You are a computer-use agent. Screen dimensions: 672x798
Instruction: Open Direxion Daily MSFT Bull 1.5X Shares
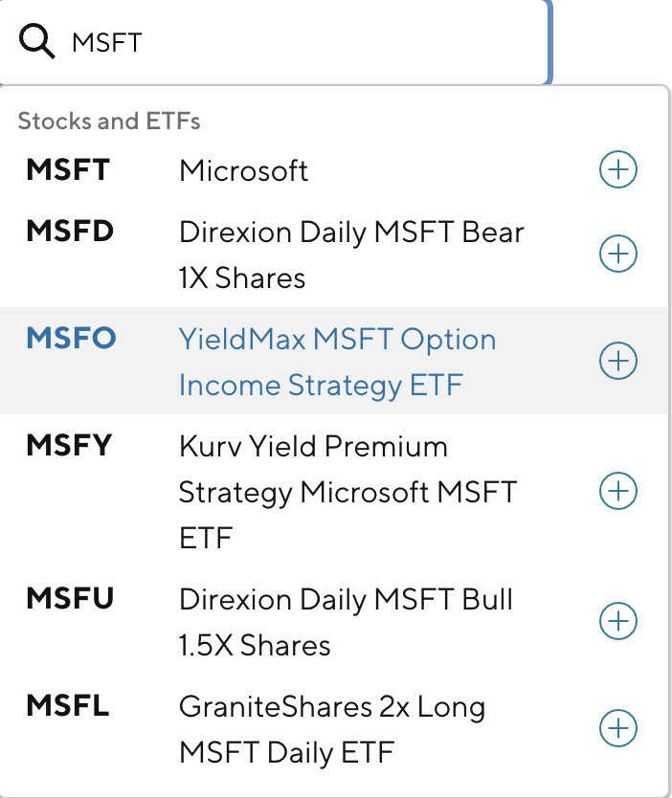click(345, 622)
